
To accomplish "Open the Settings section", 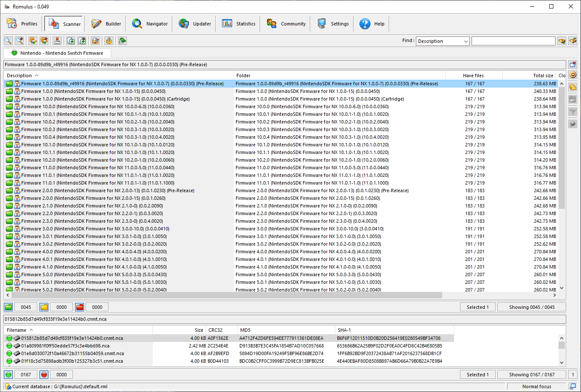I will 333,24.
